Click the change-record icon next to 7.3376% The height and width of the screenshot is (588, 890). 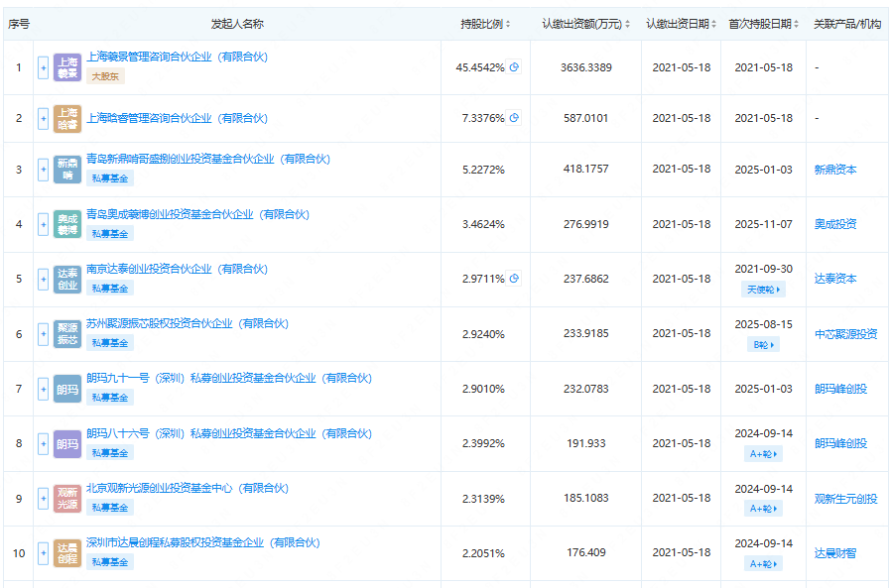coord(513,117)
